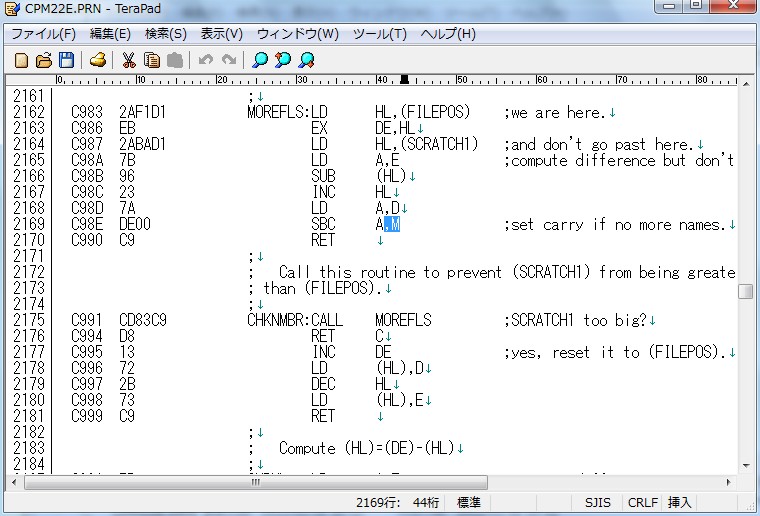Image resolution: width=760 pixels, height=516 pixels.
Task: Find previous with the second magnifier icon
Action: pos(283,60)
